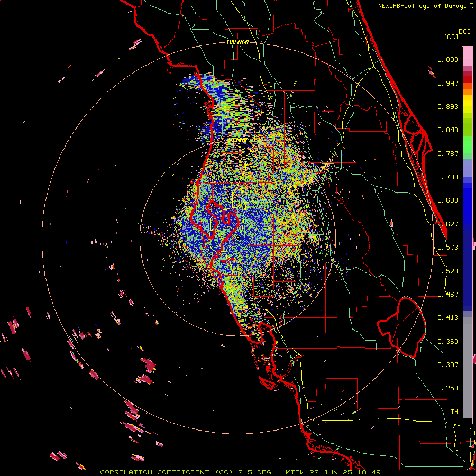Image resolution: width=476 pixels, height=476 pixels.
Task: Click the TH threshold label
Action: [454, 412]
